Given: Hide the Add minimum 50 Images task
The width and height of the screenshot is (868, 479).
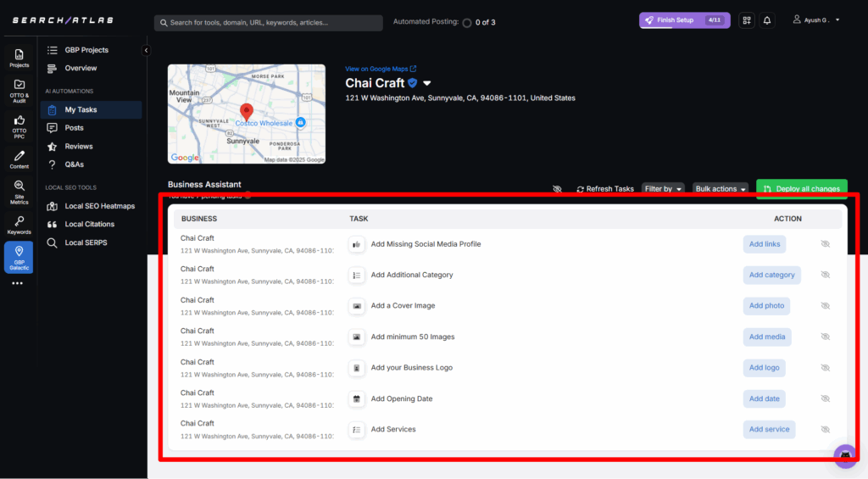Looking at the screenshot, I should point(825,337).
